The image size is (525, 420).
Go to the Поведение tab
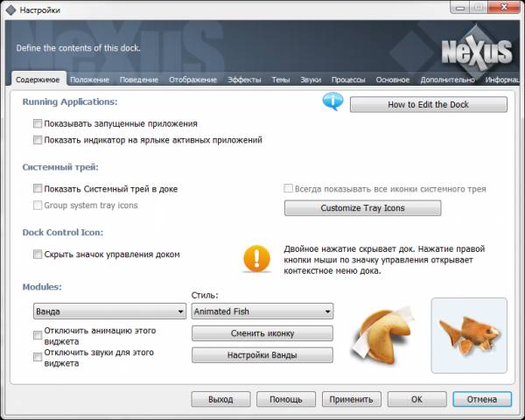(139, 80)
